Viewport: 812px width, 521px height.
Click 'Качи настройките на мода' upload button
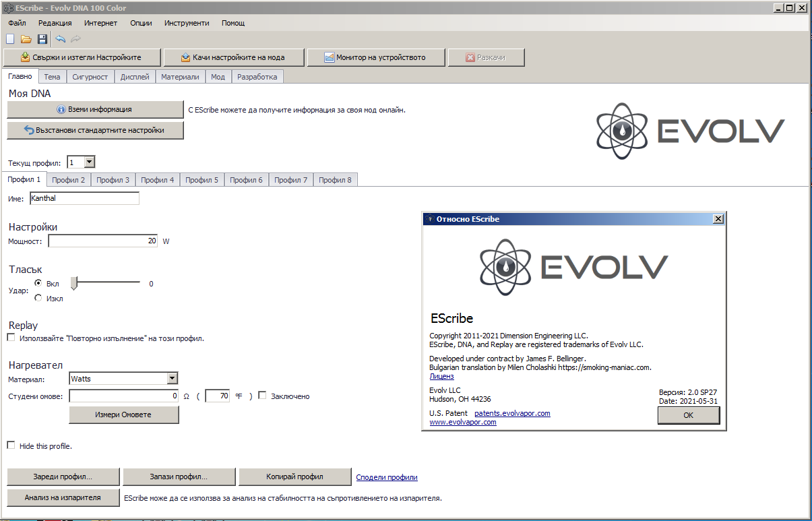pyautogui.click(x=235, y=57)
